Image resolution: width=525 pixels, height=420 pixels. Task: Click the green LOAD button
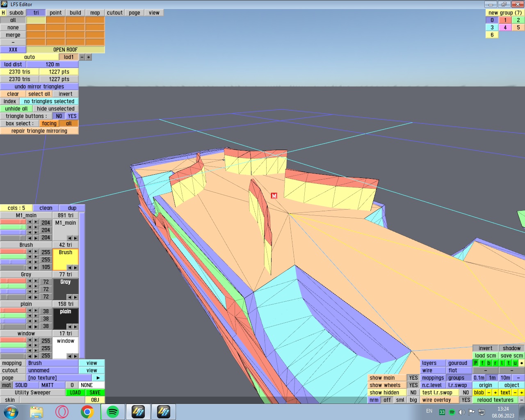(x=75, y=393)
